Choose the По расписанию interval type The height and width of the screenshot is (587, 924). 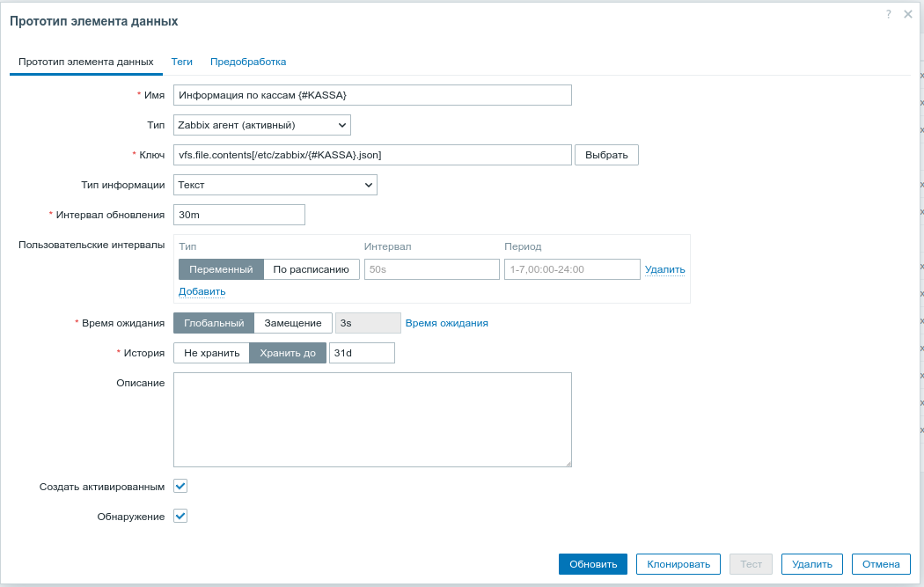[x=312, y=269]
